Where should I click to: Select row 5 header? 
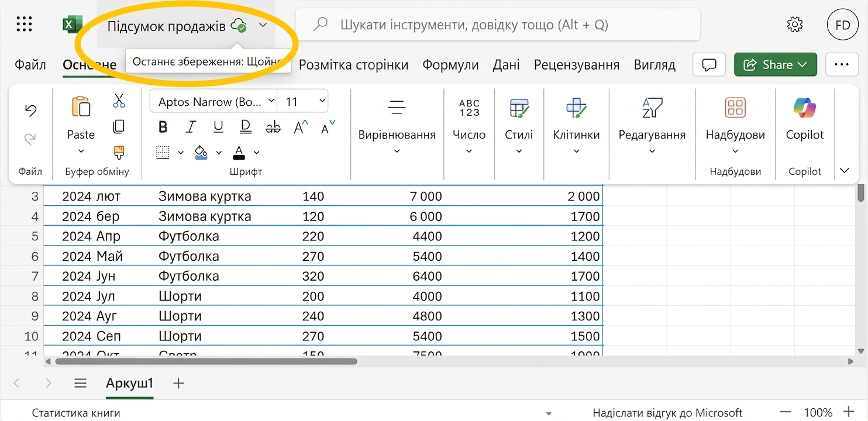[x=22, y=236]
